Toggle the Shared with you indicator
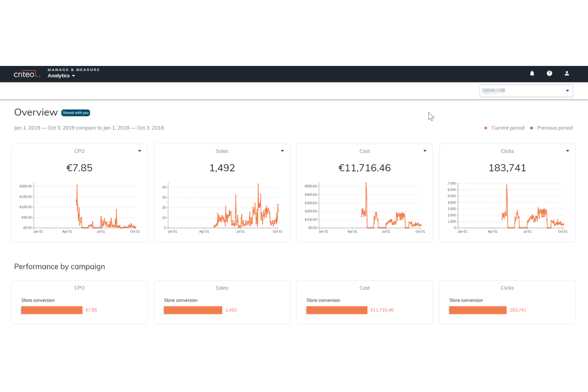Viewport: 588px width, 392px height. [x=75, y=113]
